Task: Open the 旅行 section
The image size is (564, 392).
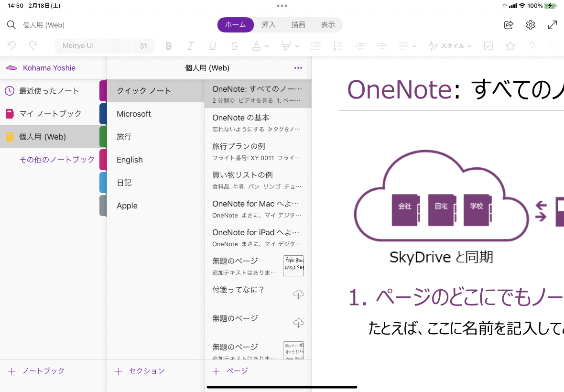Action: pyautogui.click(x=155, y=137)
